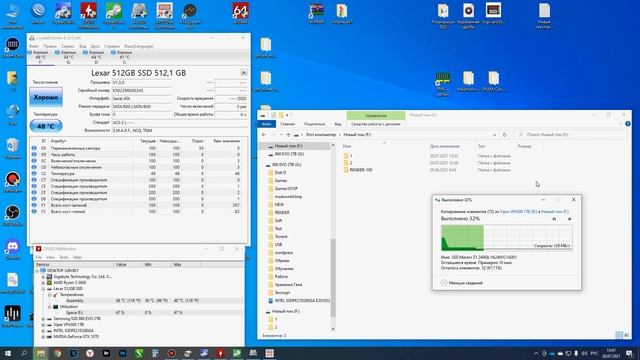This screenshot has height=360, width=640.
Task: Select SMART attribute row F2 total host reads
Action: 139,211
